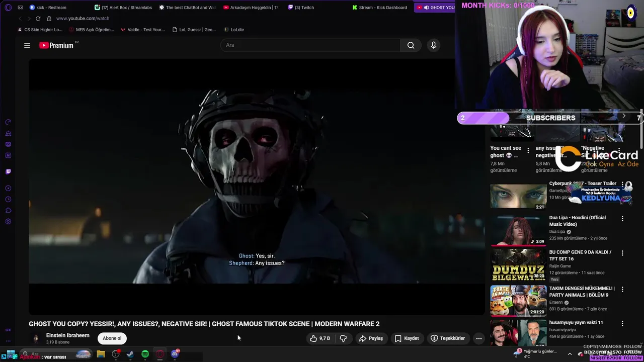Image resolution: width=644 pixels, height=362 pixels.
Task: Open LoLdle bookmark
Action: click(x=234, y=30)
